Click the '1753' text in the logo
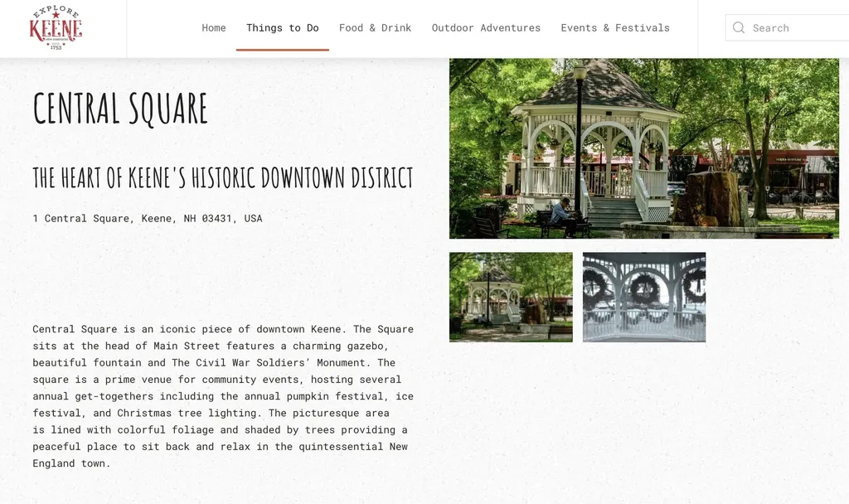The image size is (849, 504). [56, 46]
